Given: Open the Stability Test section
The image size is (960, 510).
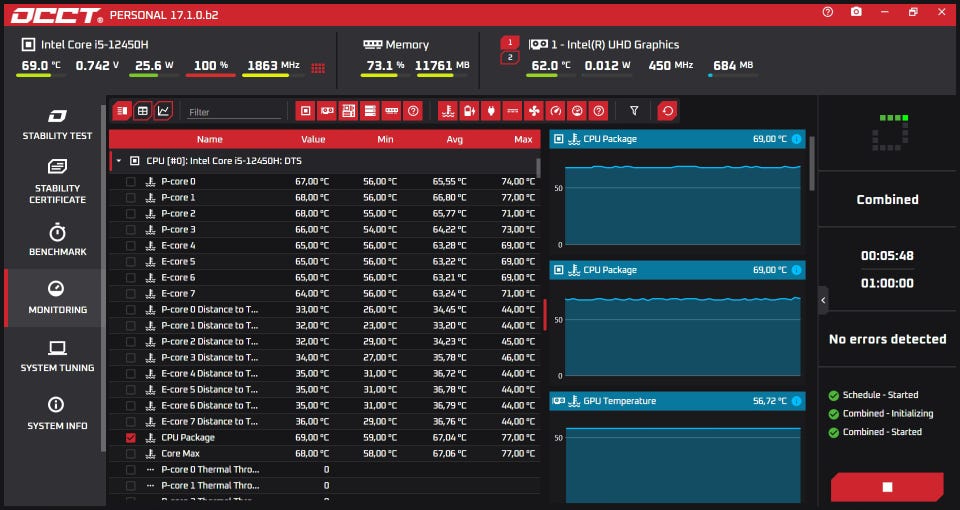Looking at the screenshot, I should click(57, 124).
